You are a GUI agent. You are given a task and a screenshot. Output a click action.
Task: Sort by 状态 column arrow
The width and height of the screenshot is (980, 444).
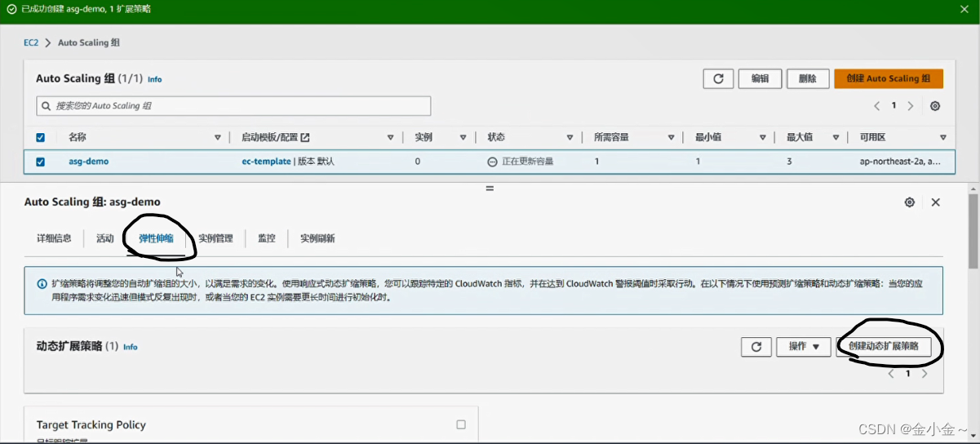point(570,138)
